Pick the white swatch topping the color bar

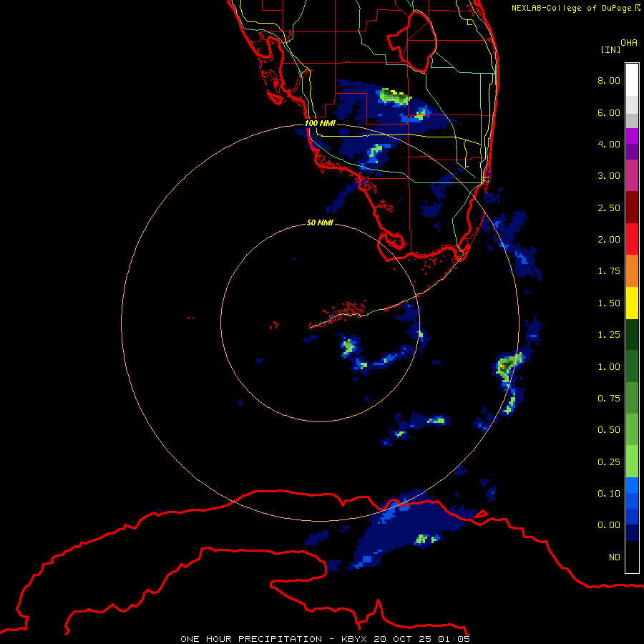(632, 79)
